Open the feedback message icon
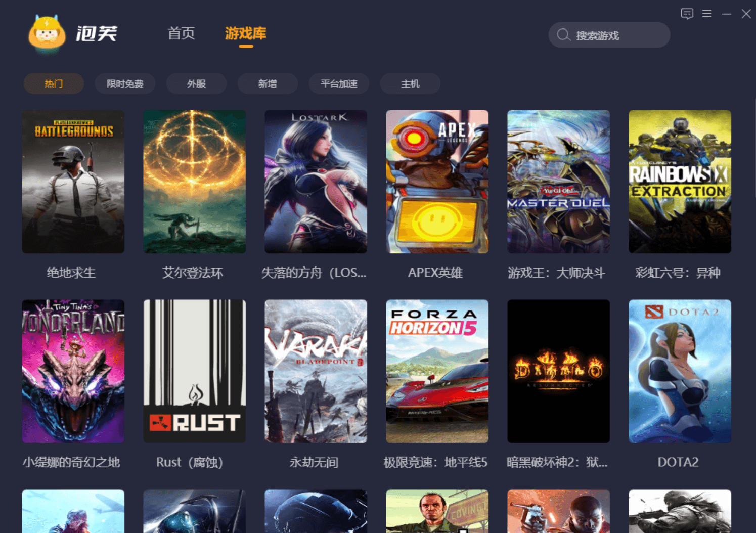 tap(687, 14)
